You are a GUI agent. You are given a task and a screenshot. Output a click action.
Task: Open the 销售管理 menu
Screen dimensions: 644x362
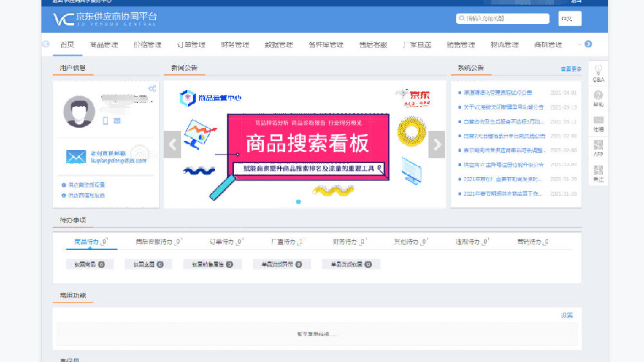(461, 44)
